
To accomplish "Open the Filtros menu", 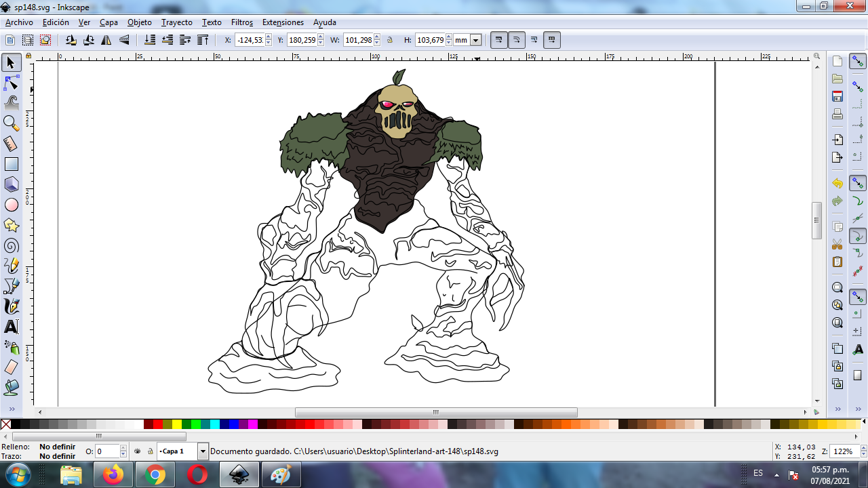I will (242, 22).
